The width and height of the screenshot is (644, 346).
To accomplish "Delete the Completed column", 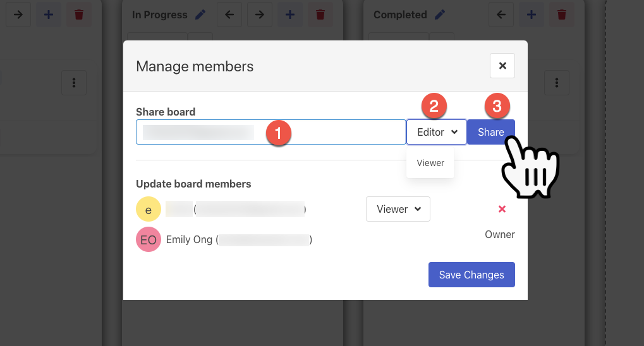I will (x=562, y=15).
